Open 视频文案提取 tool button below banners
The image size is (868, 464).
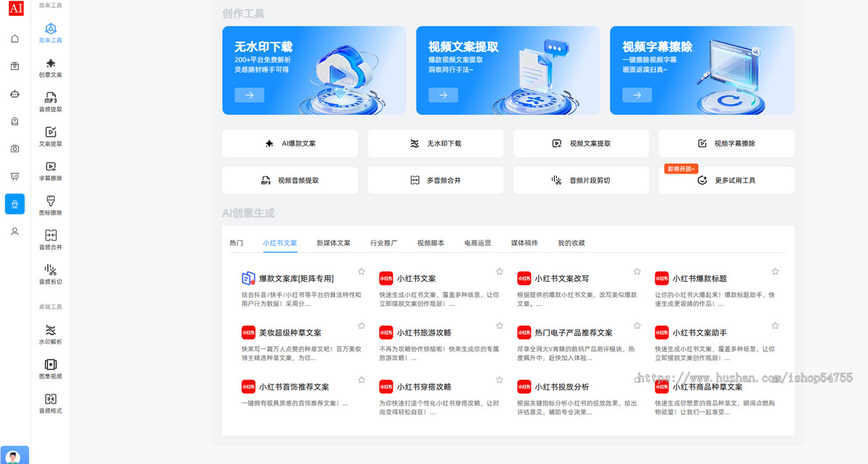[x=581, y=143]
